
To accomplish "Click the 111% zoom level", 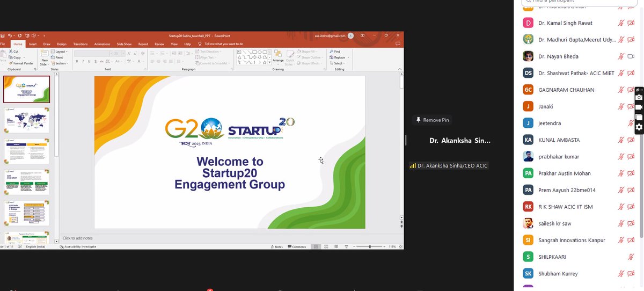I will coord(392,246).
